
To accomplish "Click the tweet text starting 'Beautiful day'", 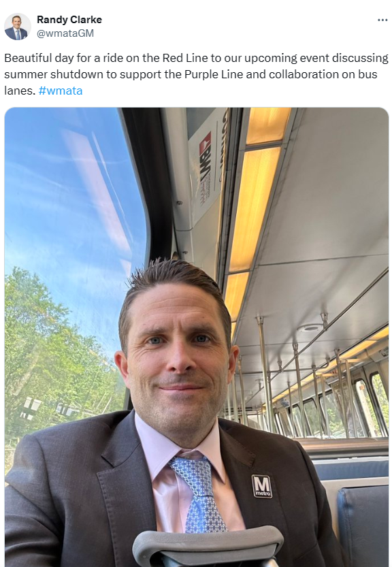I will (196, 74).
